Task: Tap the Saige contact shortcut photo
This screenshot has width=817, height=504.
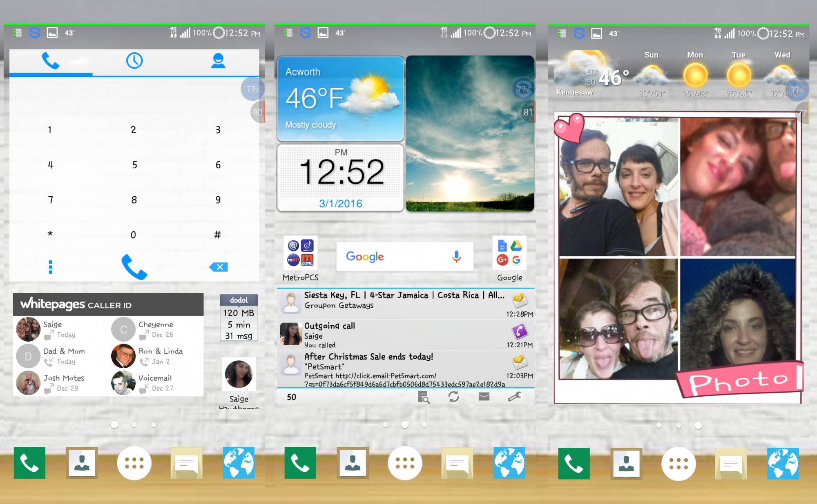Action: click(239, 374)
